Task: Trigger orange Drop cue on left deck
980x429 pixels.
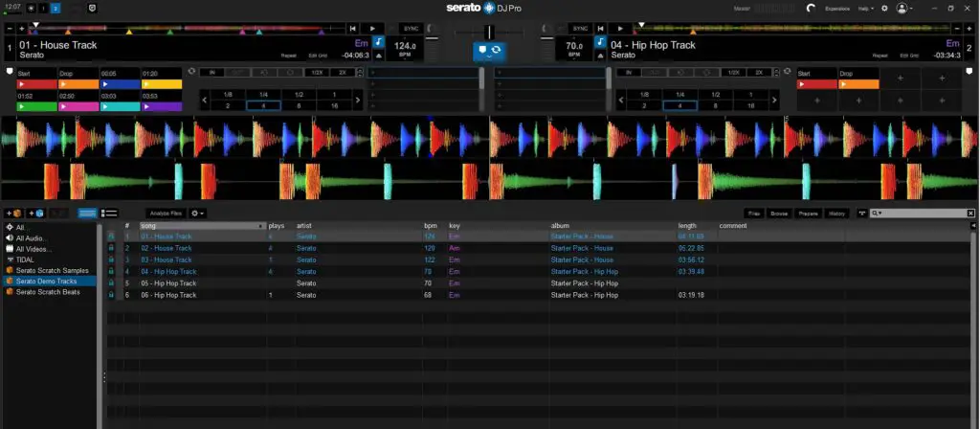Action: tap(78, 84)
